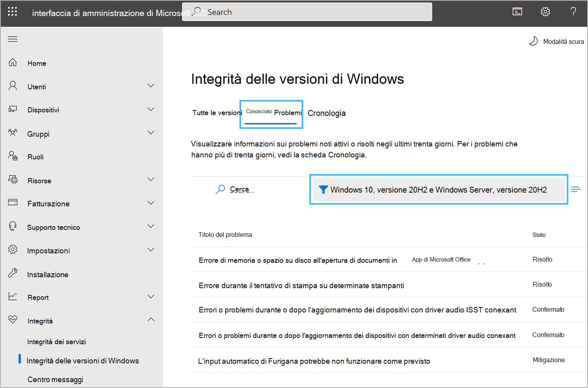
Task: Click the Supporto tecnico headset icon
Action: (13, 226)
